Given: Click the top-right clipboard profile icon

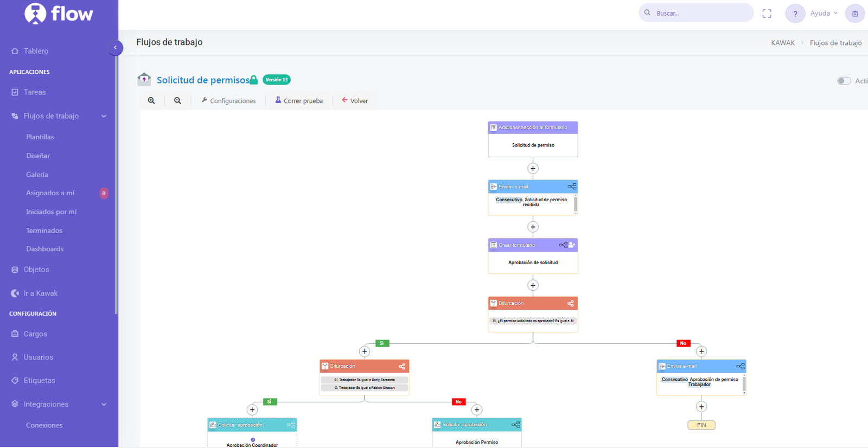Looking at the screenshot, I should coord(854,14).
